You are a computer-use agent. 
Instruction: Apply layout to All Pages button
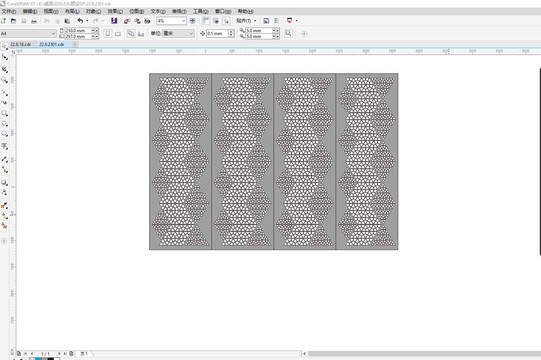pos(131,33)
